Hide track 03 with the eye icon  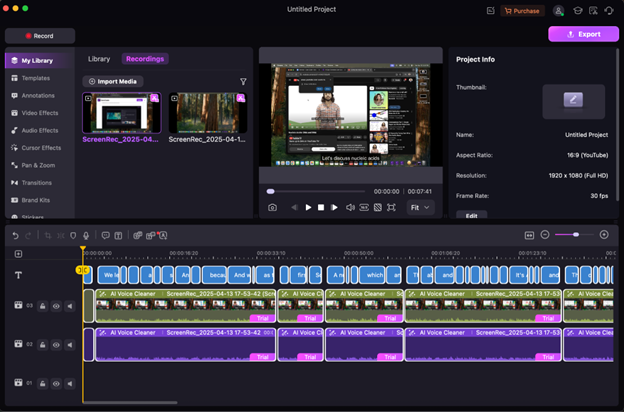[x=56, y=306]
